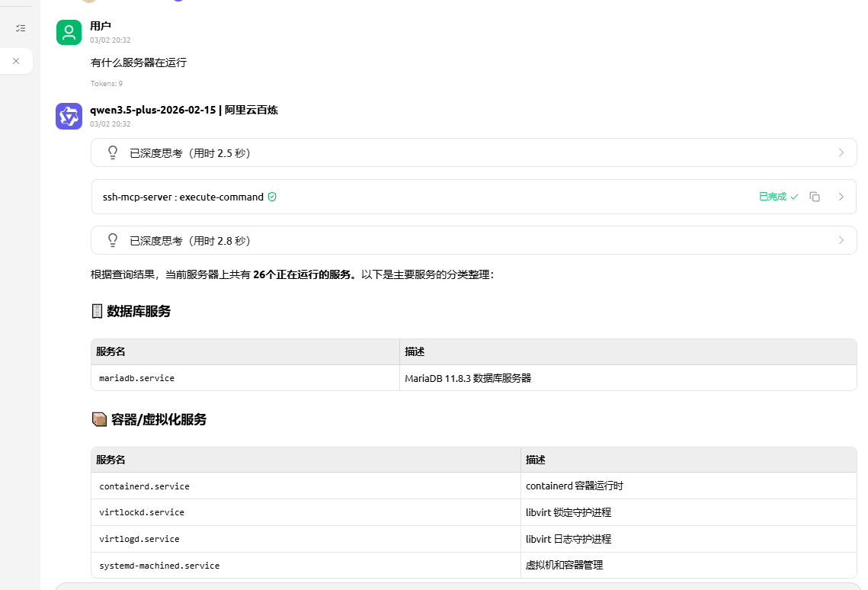
Task: Click the 用户 username label
Action: tap(101, 26)
